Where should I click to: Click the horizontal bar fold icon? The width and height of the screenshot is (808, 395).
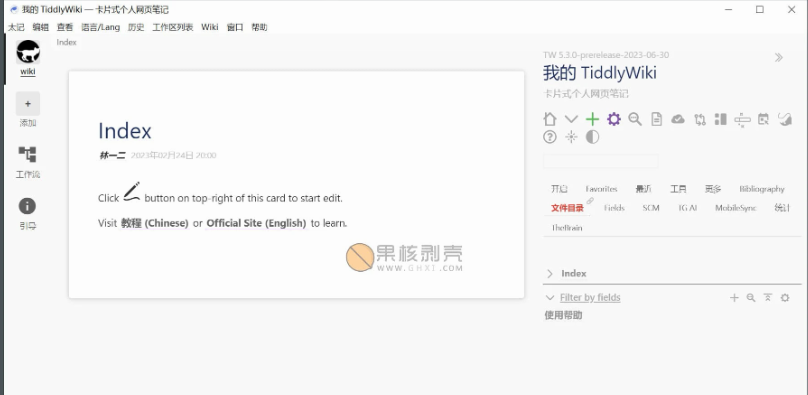click(x=742, y=119)
